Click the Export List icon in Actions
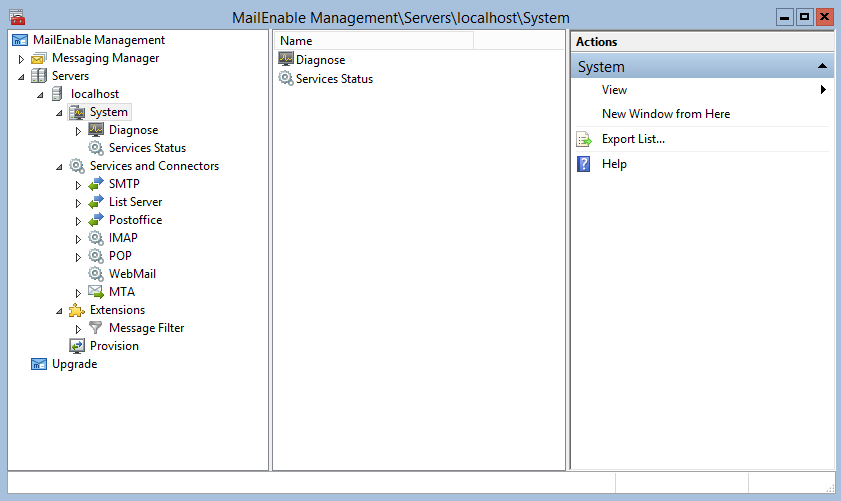The width and height of the screenshot is (841, 501). point(584,139)
